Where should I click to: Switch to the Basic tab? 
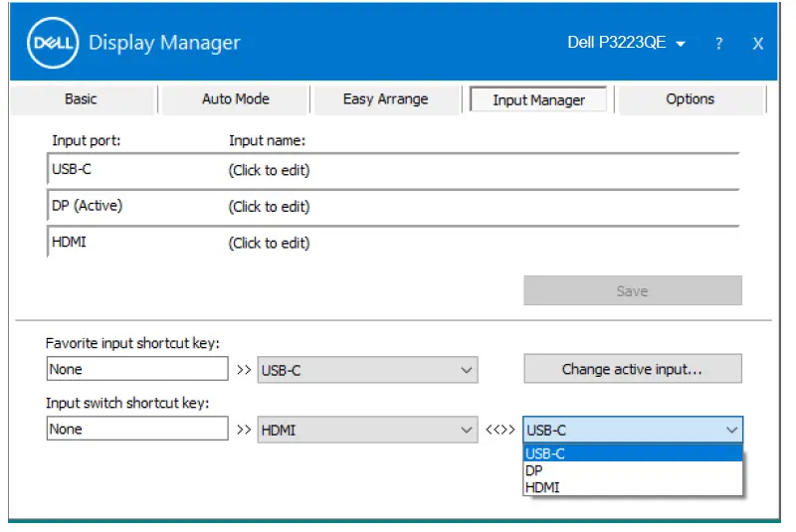click(82, 99)
